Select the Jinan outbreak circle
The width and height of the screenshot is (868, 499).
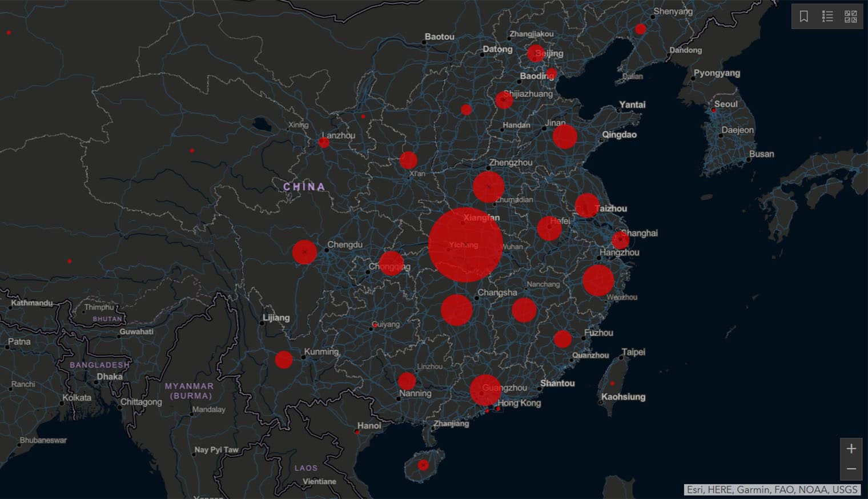click(564, 135)
